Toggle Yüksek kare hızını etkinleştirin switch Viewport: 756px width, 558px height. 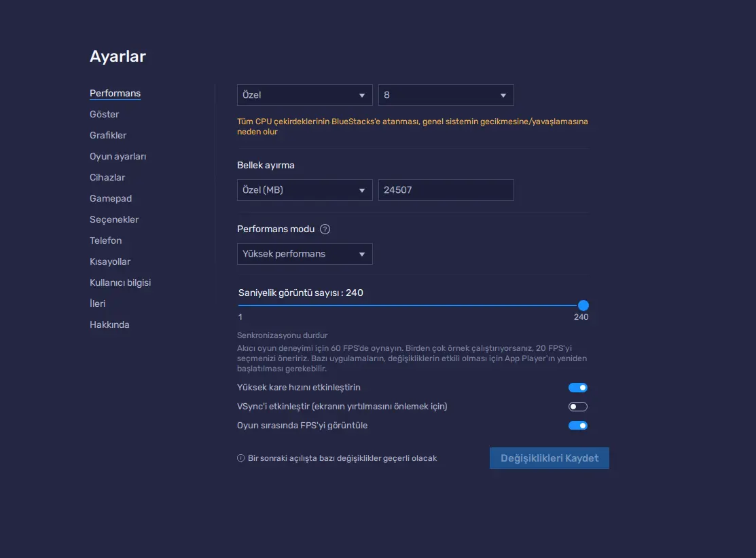(577, 388)
